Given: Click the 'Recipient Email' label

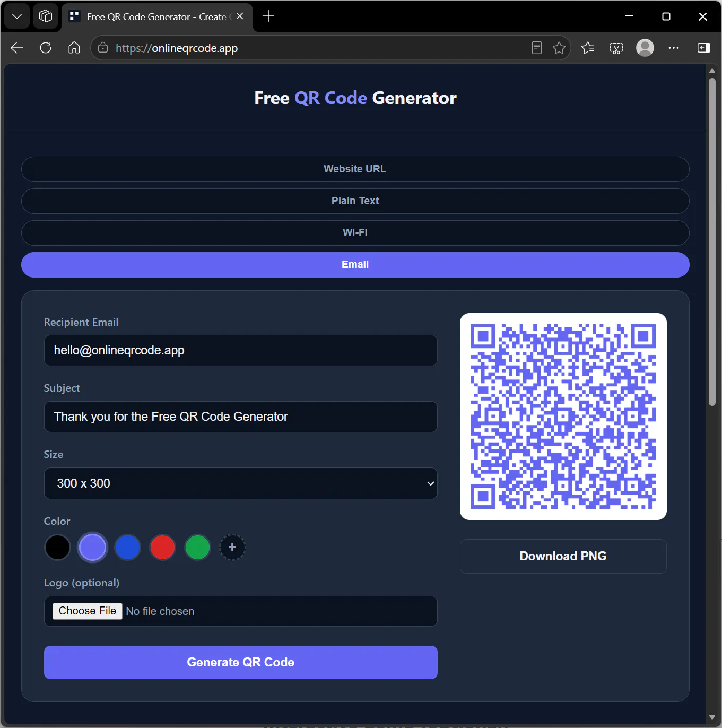Looking at the screenshot, I should [81, 322].
